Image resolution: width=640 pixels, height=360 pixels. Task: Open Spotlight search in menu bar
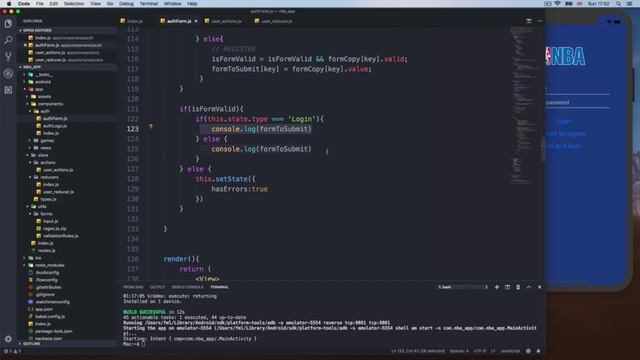(618, 4)
